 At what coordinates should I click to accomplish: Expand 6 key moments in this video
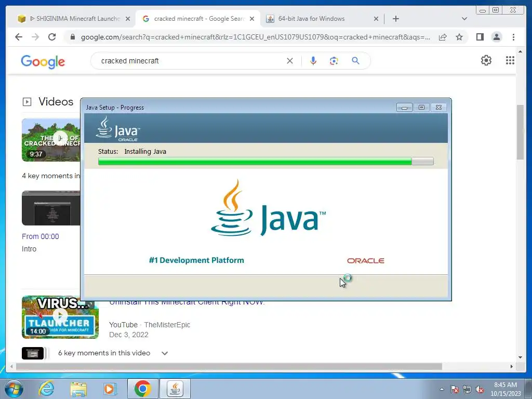coord(165,353)
